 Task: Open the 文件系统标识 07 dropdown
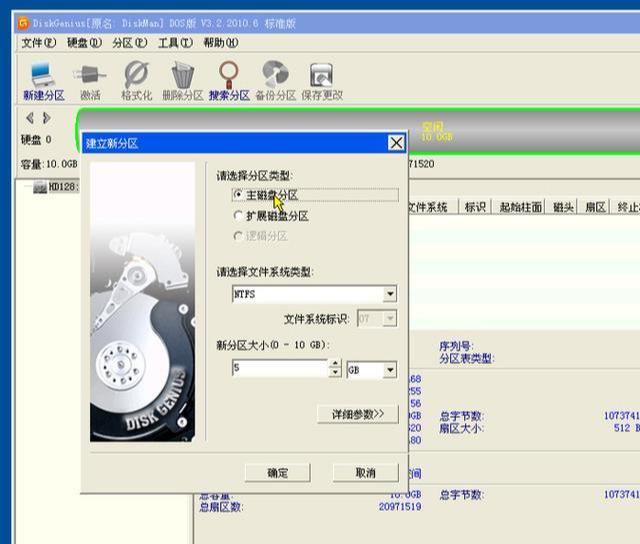(x=390, y=318)
